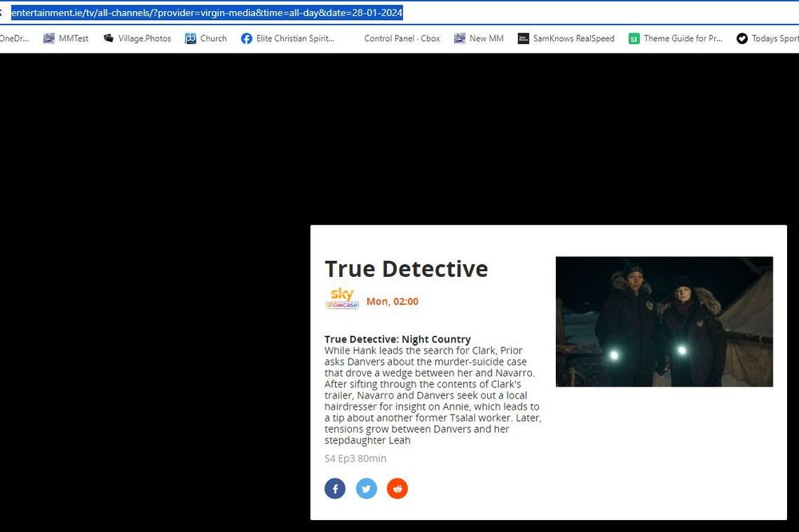799x532 pixels.
Task: Click the Village.Photos camera favicon
Action: (109, 38)
